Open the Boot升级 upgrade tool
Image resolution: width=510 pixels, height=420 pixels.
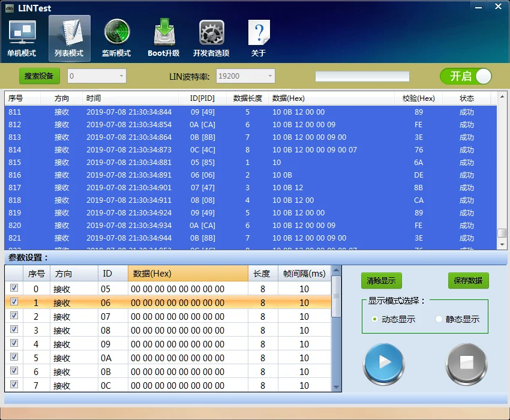tap(164, 38)
